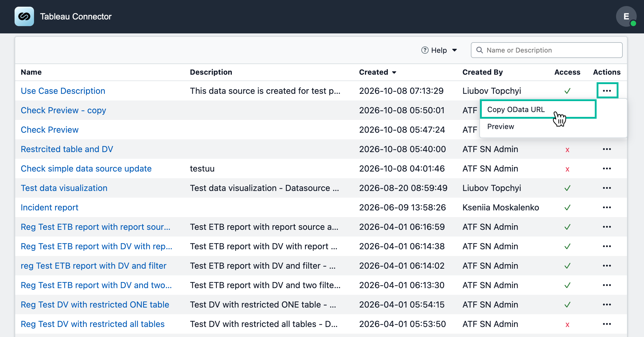Focus the Name or Description search field

click(x=546, y=50)
